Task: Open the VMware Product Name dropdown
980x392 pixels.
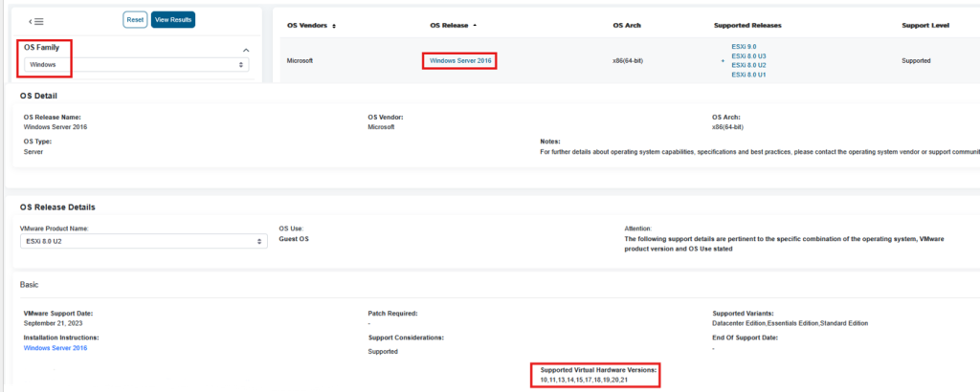Action: tap(143, 242)
